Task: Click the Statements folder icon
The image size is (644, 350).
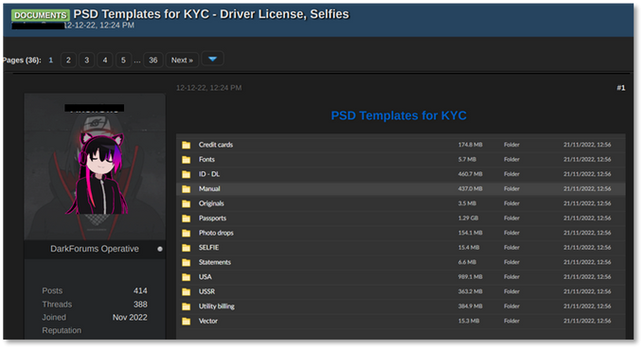Action: click(x=187, y=263)
